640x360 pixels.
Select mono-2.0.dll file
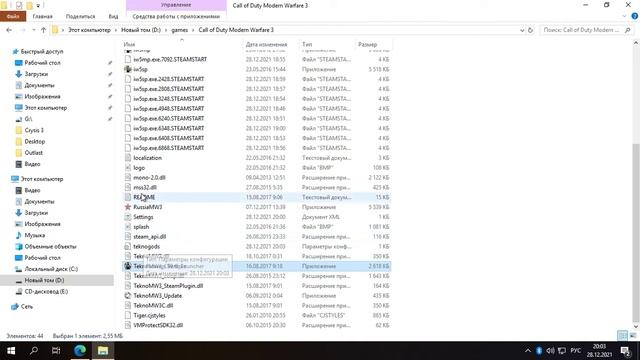[x=149, y=178]
